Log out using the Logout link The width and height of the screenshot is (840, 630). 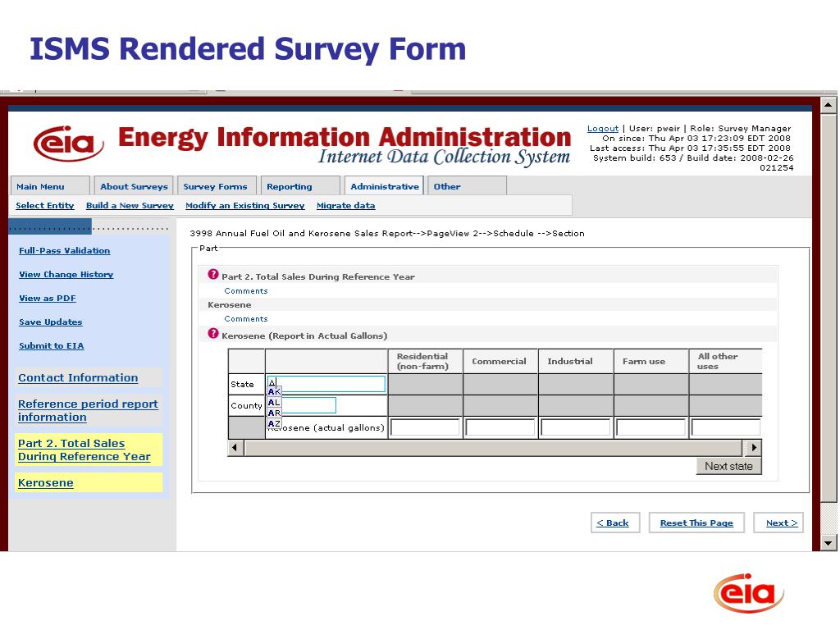[x=603, y=129]
